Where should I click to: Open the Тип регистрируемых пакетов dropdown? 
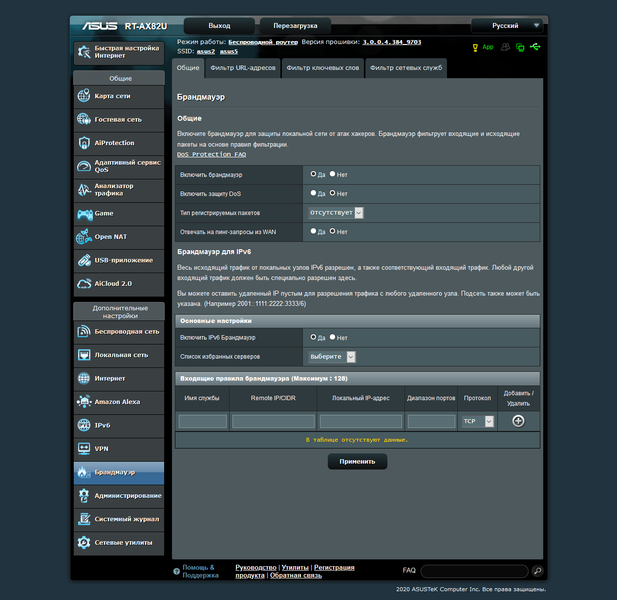[336, 212]
